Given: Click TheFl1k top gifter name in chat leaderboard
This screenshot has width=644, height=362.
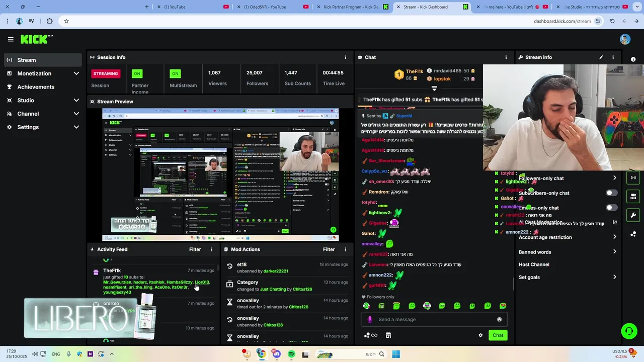Looking at the screenshot, I should [x=415, y=72].
